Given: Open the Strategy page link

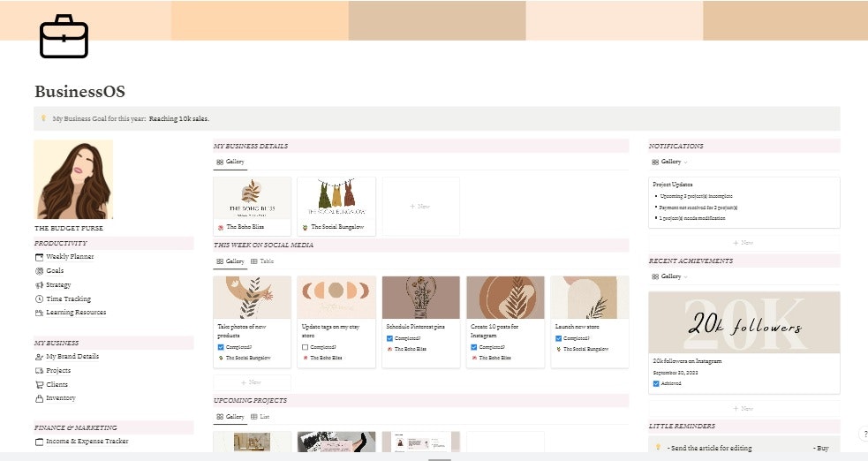Looking at the screenshot, I should 58,285.
